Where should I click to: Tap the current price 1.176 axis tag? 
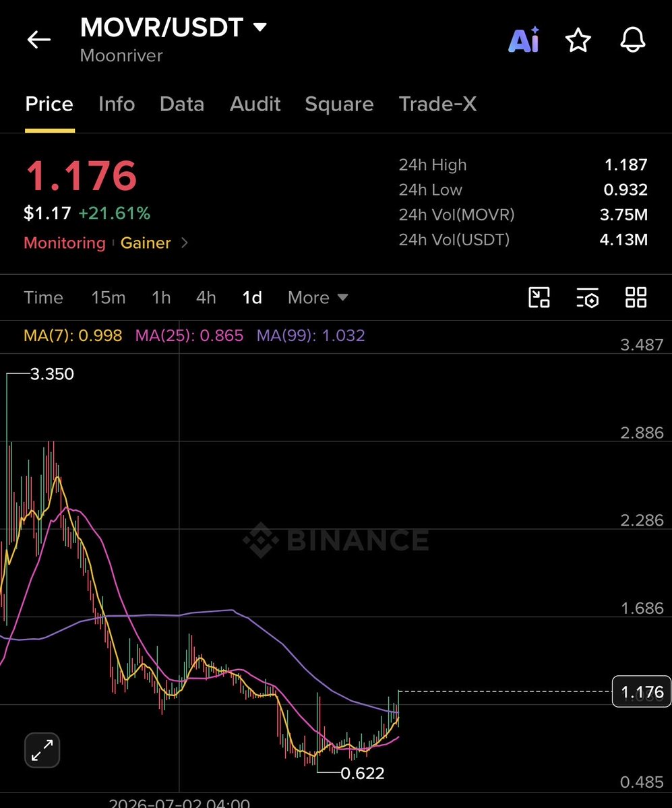pyautogui.click(x=642, y=691)
